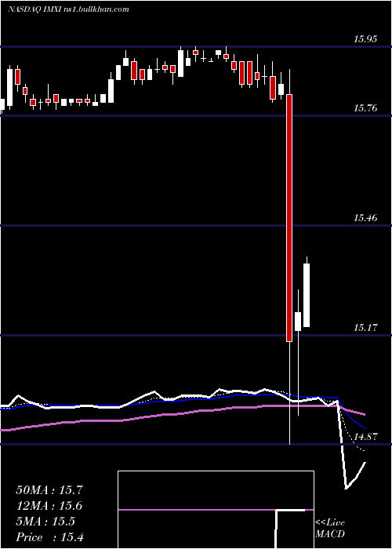
Task: Click the 12MA : 15.6 readout
Action: (x=49, y=506)
